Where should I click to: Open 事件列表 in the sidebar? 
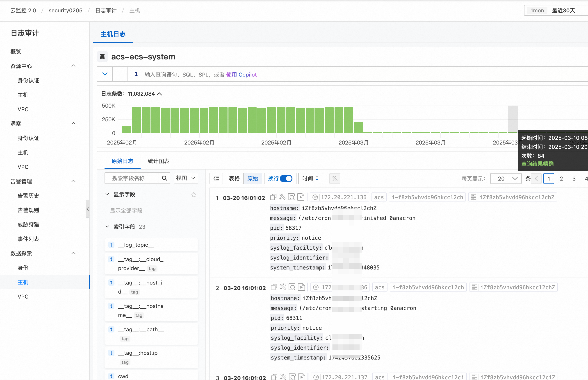tap(28, 239)
